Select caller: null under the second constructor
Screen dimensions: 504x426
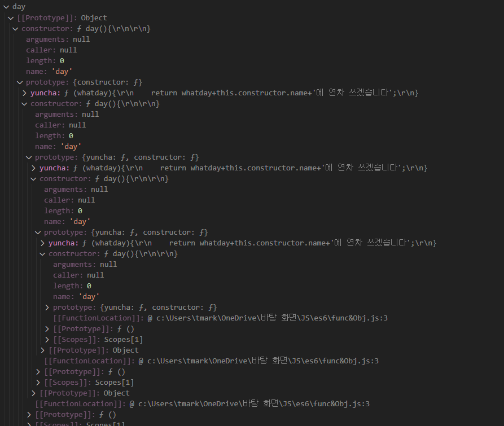pyautogui.click(x=60, y=125)
